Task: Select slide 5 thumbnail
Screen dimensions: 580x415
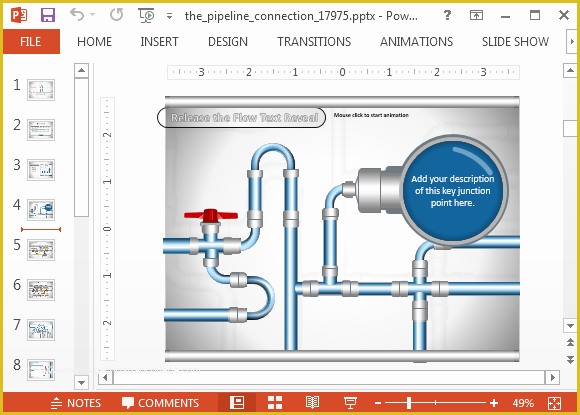Action: click(41, 250)
